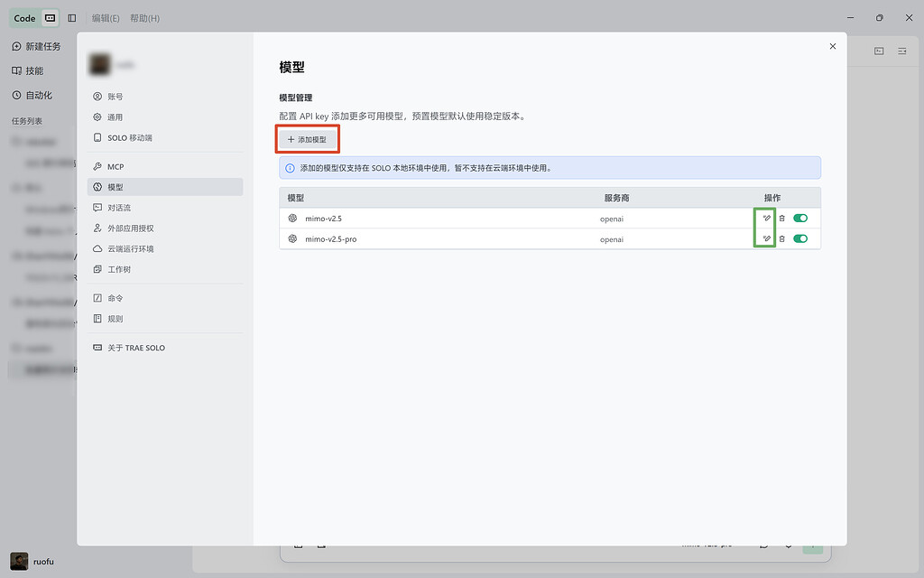Screen dimensions: 924x578
Task: Open the 通用 settings section
Action: click(x=165, y=117)
